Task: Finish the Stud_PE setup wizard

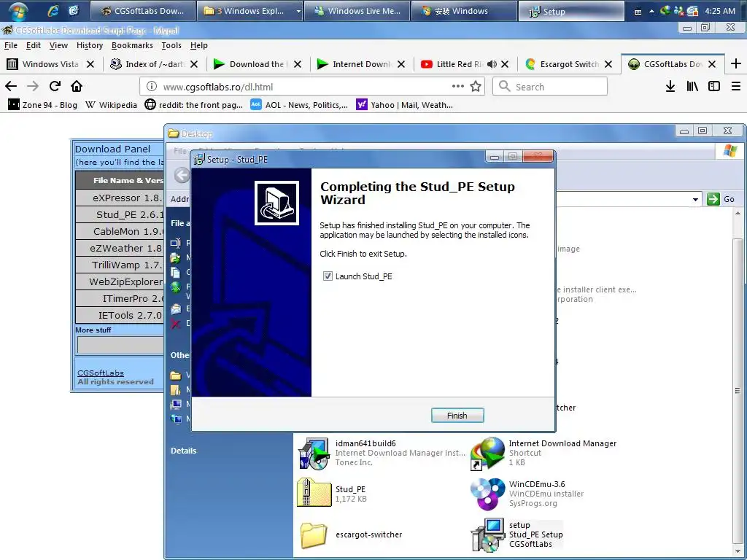Action: 457,415
